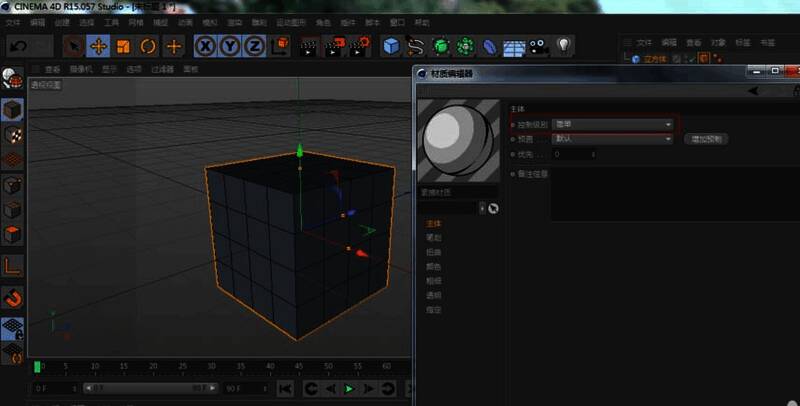Open the 预置 preset dropdown
This screenshot has width=800, height=406.
coord(613,139)
